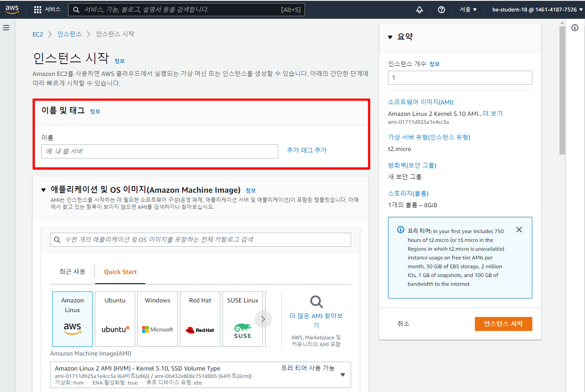Collapse the 애플리케이션 및 OS 이미지 section

pyautogui.click(x=43, y=190)
